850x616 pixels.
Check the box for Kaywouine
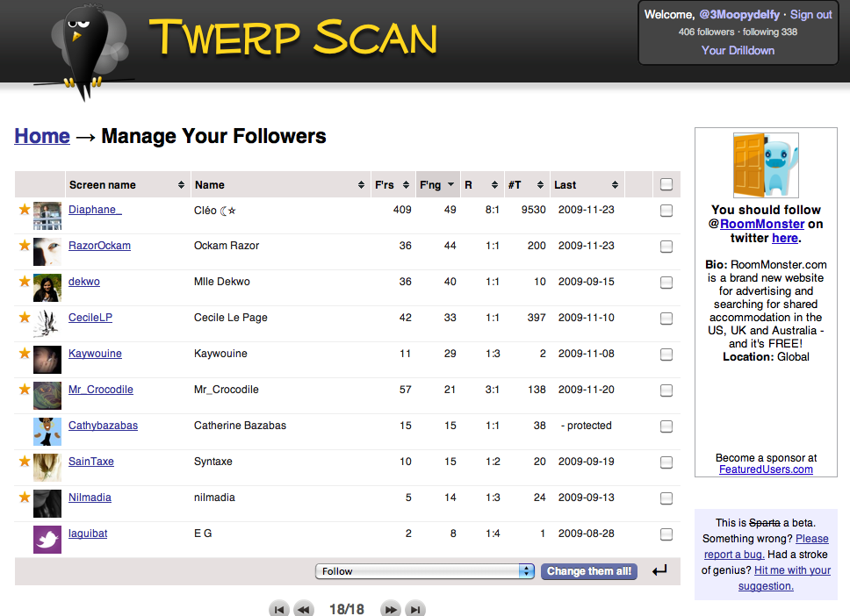tap(666, 355)
